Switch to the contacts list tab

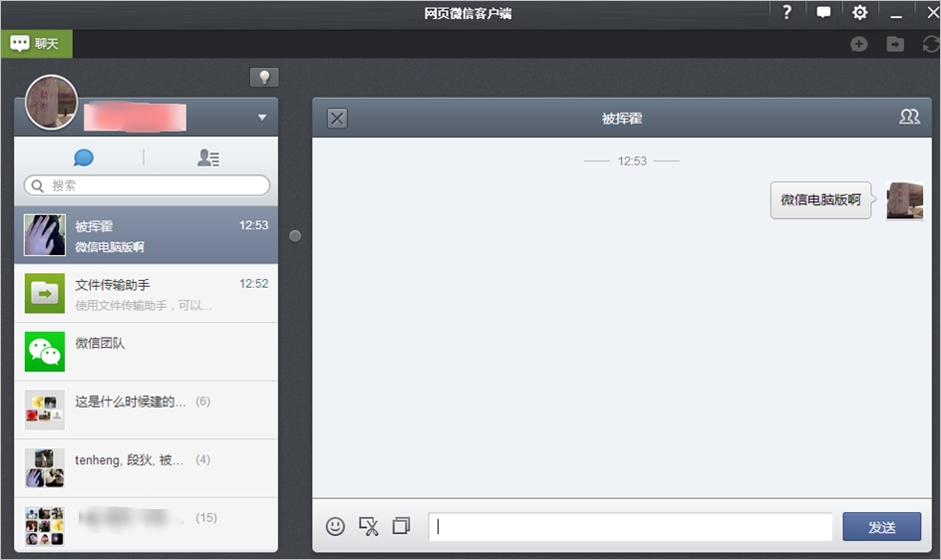click(208, 157)
